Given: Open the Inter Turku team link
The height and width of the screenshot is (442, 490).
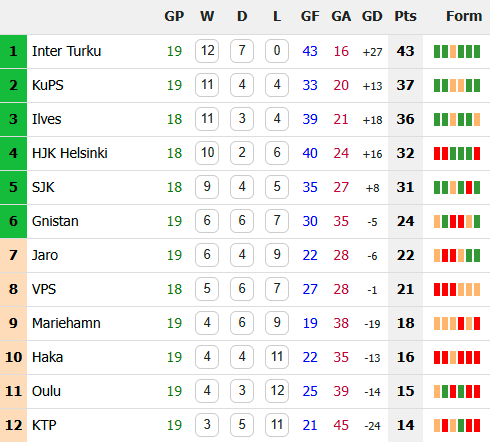Looking at the screenshot, I should pyautogui.click(x=66, y=51).
